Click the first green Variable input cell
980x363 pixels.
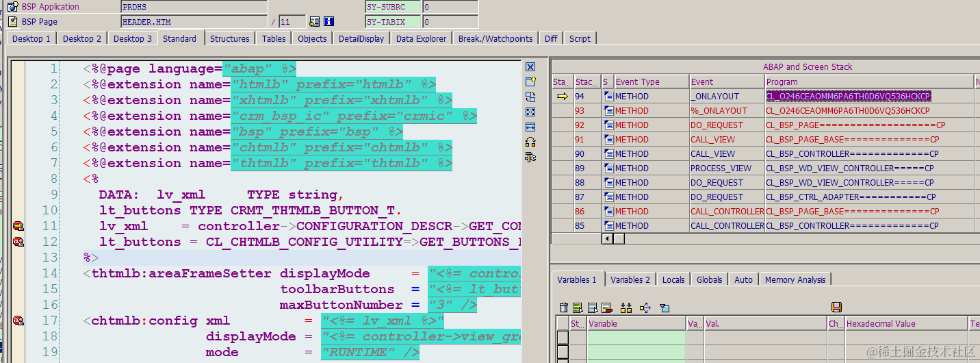(636, 338)
